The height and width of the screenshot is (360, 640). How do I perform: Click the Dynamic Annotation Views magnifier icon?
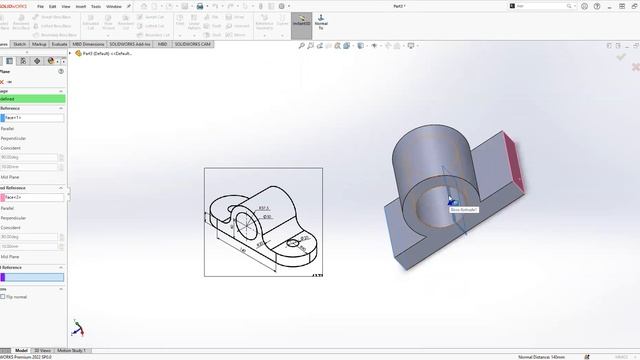pyautogui.click(x=338, y=46)
